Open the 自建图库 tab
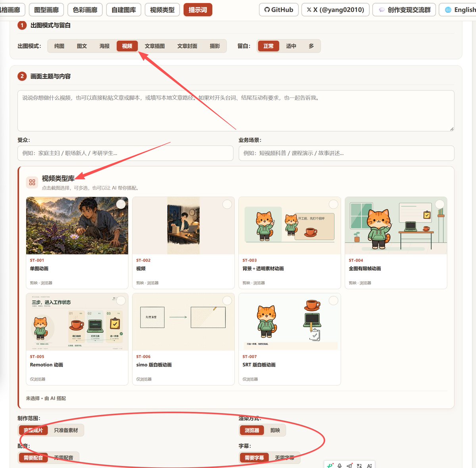 point(124,10)
